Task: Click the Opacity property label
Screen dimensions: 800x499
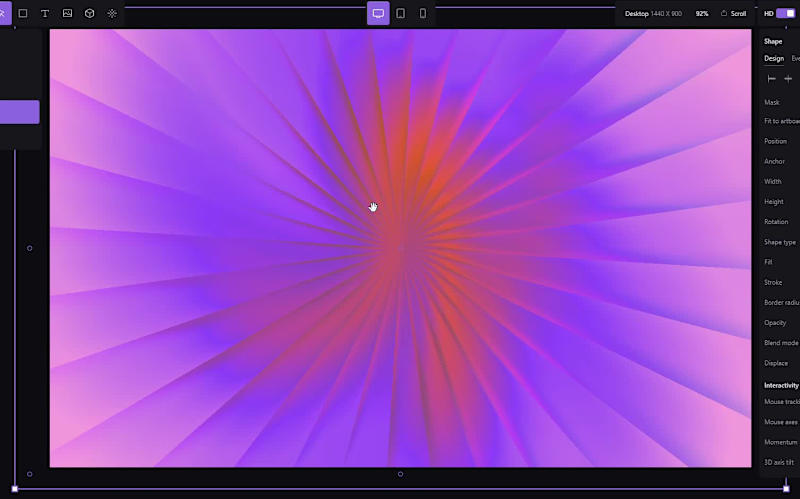Action: (x=774, y=322)
